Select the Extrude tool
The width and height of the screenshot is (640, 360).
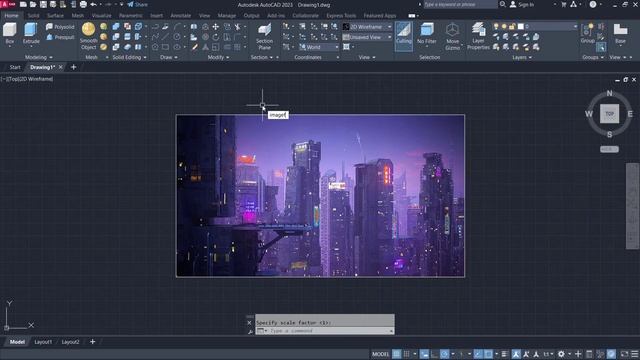(31, 33)
